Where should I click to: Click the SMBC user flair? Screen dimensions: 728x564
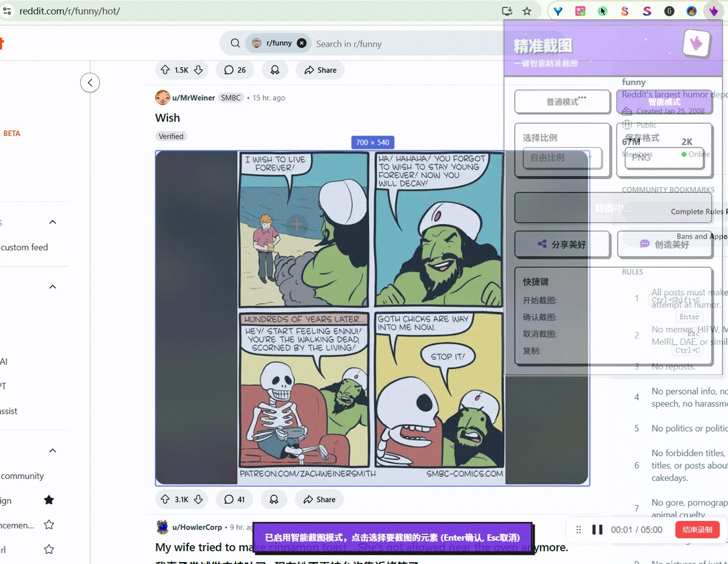231,97
